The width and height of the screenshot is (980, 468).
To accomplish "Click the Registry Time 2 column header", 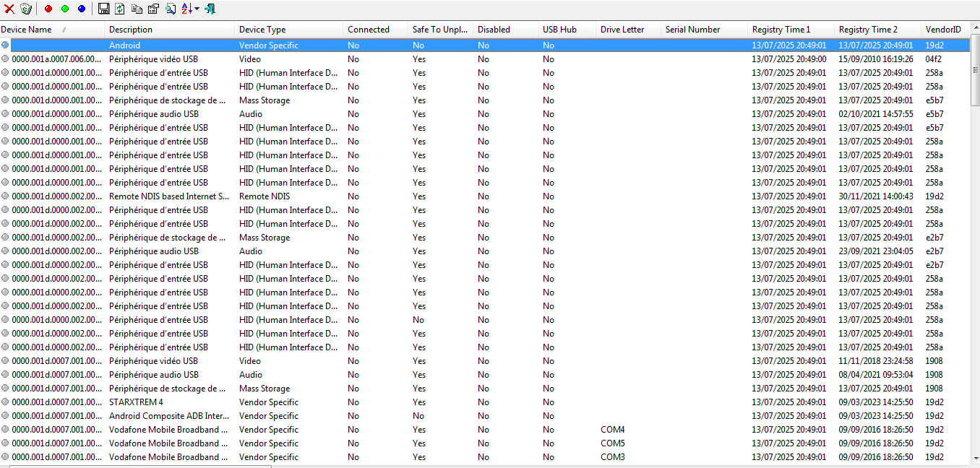I will tap(879, 30).
